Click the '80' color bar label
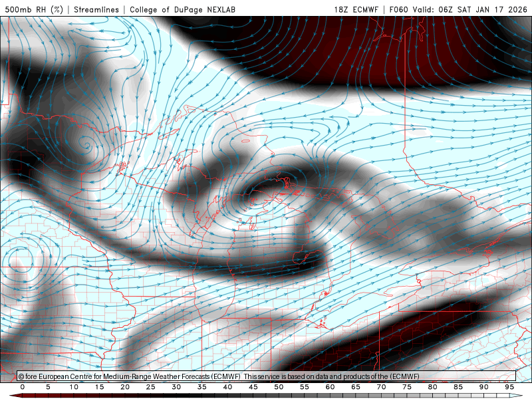 point(433,387)
